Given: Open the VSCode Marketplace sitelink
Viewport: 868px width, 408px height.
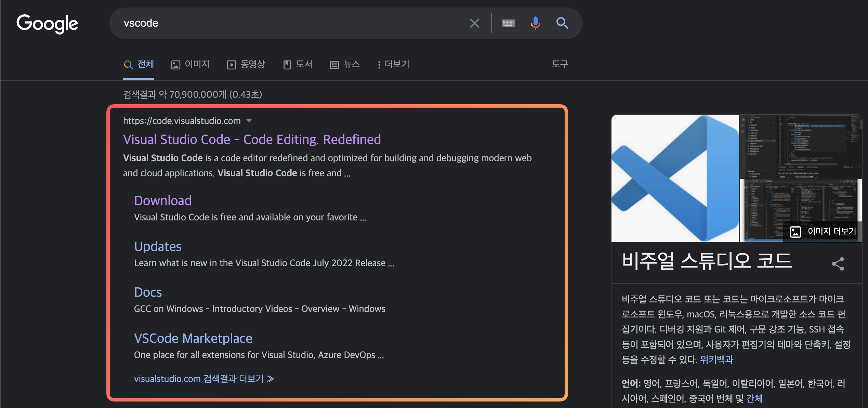Looking at the screenshot, I should click(193, 338).
